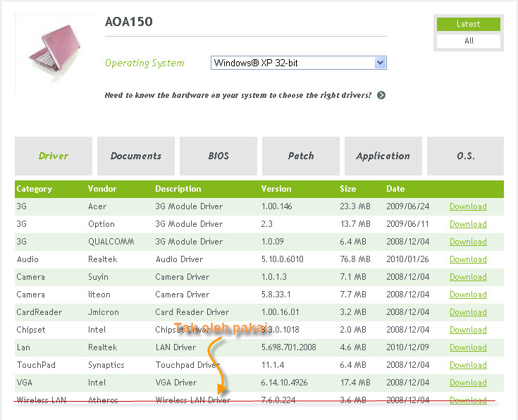Click the Operating System label
The height and width of the screenshot is (420, 518).
(144, 63)
